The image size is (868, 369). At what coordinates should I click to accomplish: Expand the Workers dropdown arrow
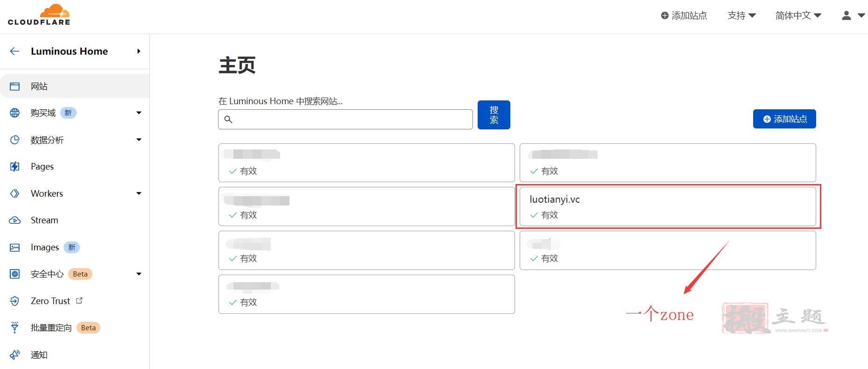[139, 193]
